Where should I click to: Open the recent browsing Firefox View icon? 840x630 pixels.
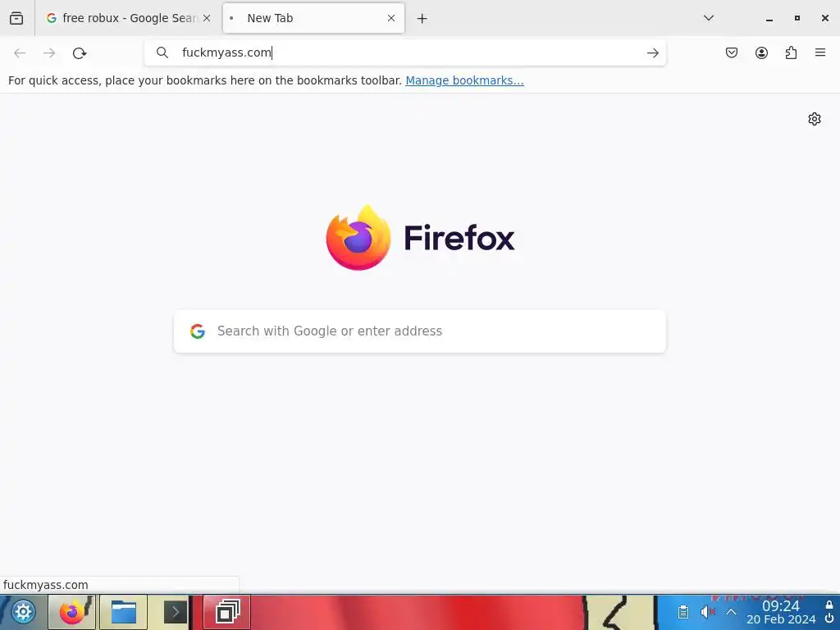click(x=16, y=18)
